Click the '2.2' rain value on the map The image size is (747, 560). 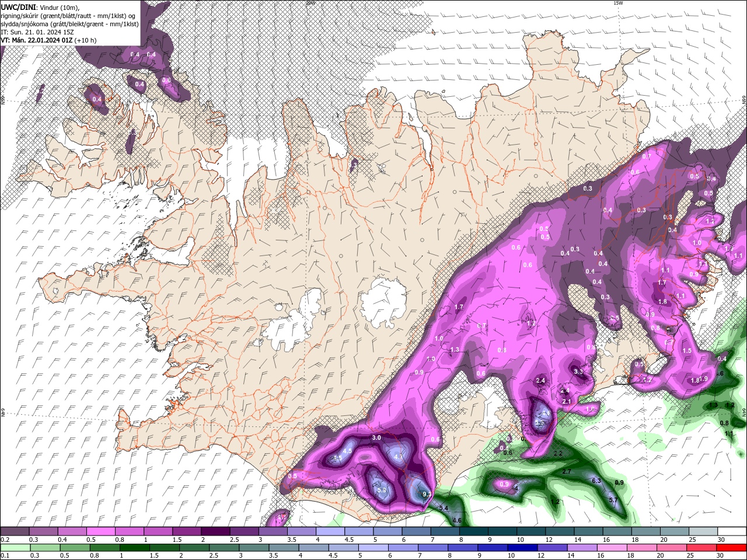click(x=558, y=453)
